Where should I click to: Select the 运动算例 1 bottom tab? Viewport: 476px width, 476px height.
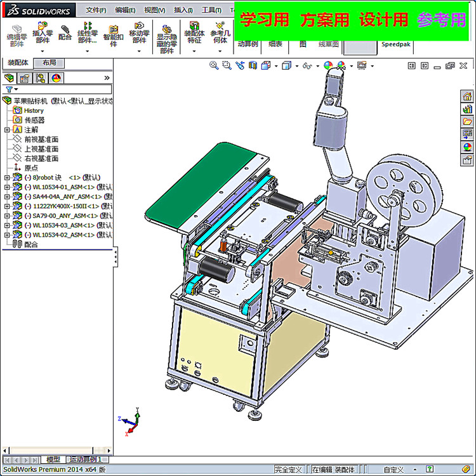point(85,459)
